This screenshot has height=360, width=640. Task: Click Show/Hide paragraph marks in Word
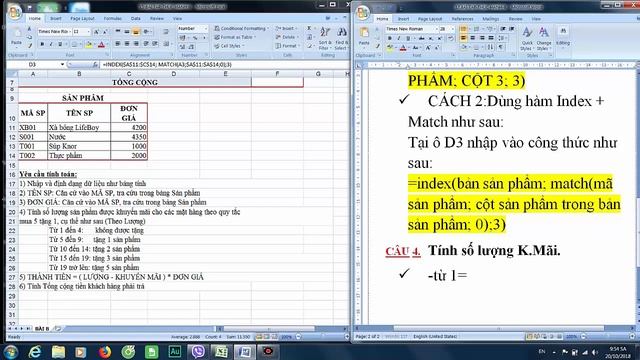tap(500, 47)
